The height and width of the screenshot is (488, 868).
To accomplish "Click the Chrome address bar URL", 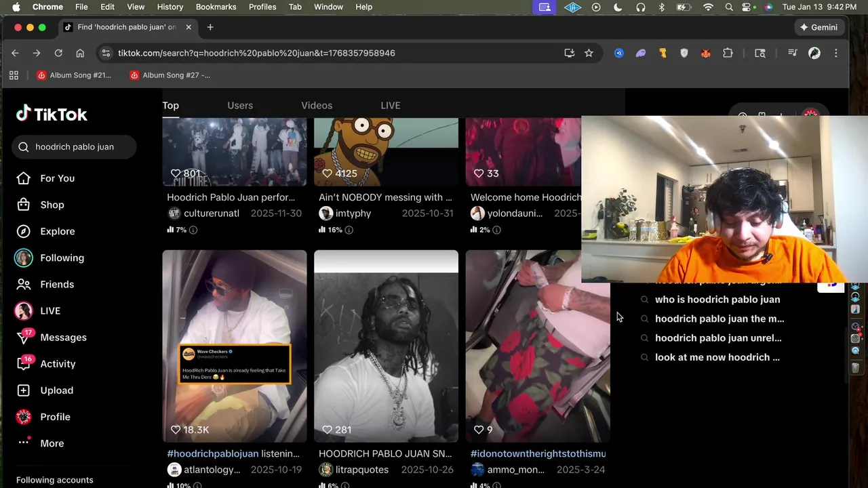I will tap(256, 53).
